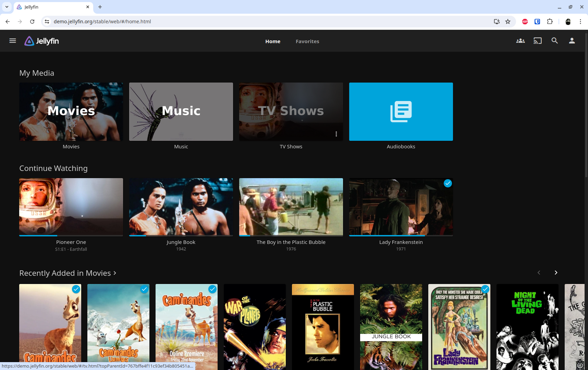Close the Jellyfin browser tab
Image resolution: width=588 pixels, height=370 pixels.
pyautogui.click(x=88, y=7)
